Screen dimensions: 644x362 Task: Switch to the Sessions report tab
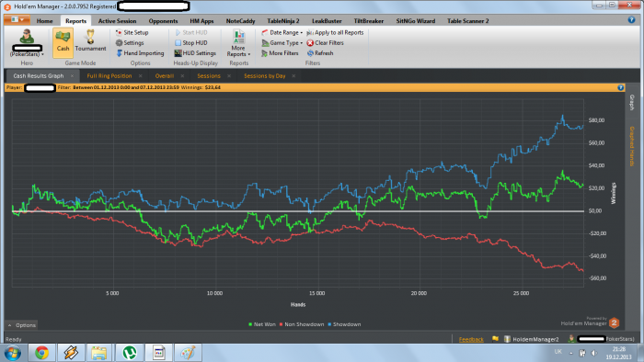click(x=209, y=76)
